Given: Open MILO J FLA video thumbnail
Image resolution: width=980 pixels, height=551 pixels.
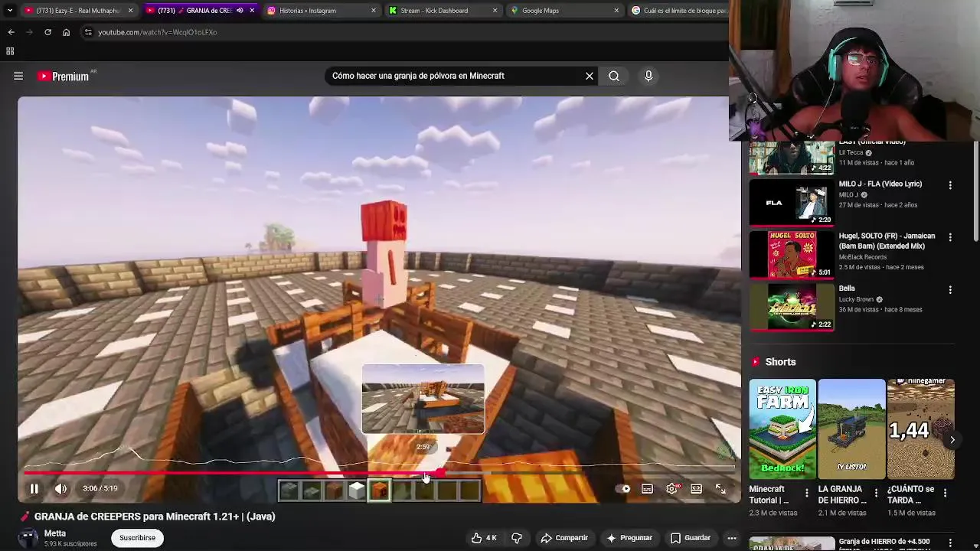Looking at the screenshot, I should [792, 202].
